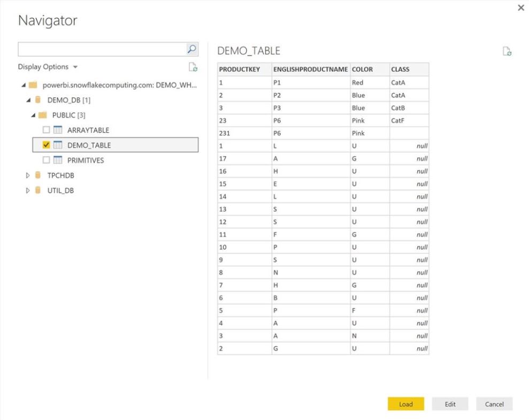Click the product name P2 cell

click(x=311, y=95)
